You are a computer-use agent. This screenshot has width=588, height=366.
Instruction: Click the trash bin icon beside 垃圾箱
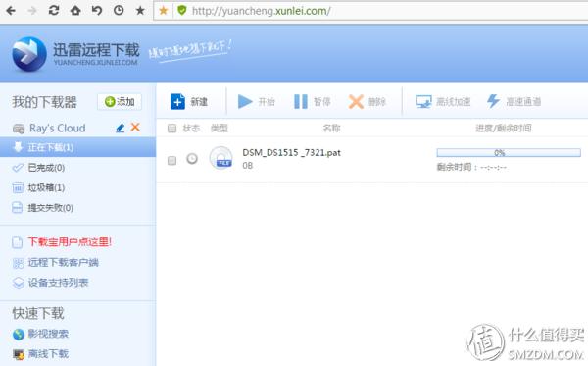click(x=18, y=187)
